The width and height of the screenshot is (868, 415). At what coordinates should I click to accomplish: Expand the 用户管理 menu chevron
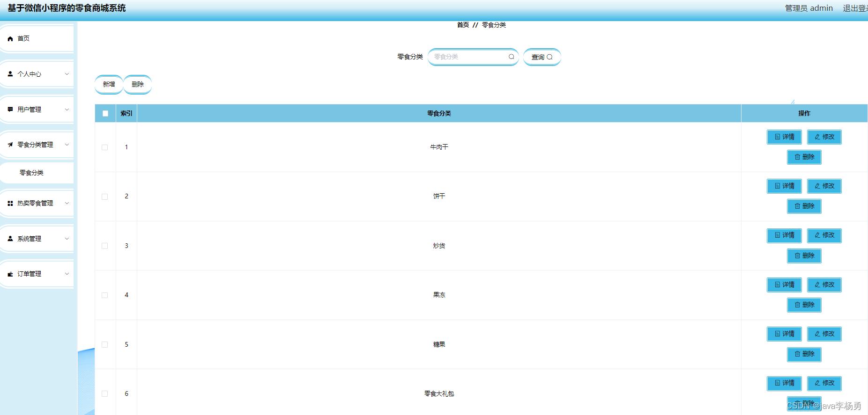(x=67, y=109)
